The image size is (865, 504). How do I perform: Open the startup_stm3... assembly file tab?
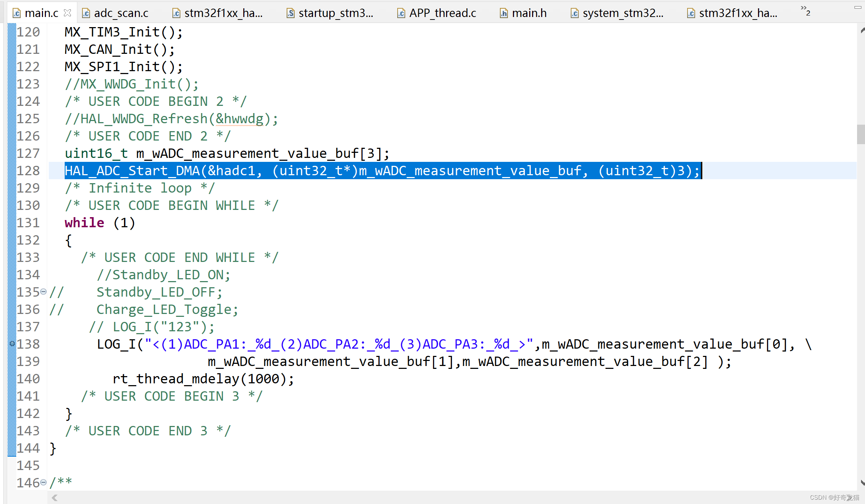point(335,13)
